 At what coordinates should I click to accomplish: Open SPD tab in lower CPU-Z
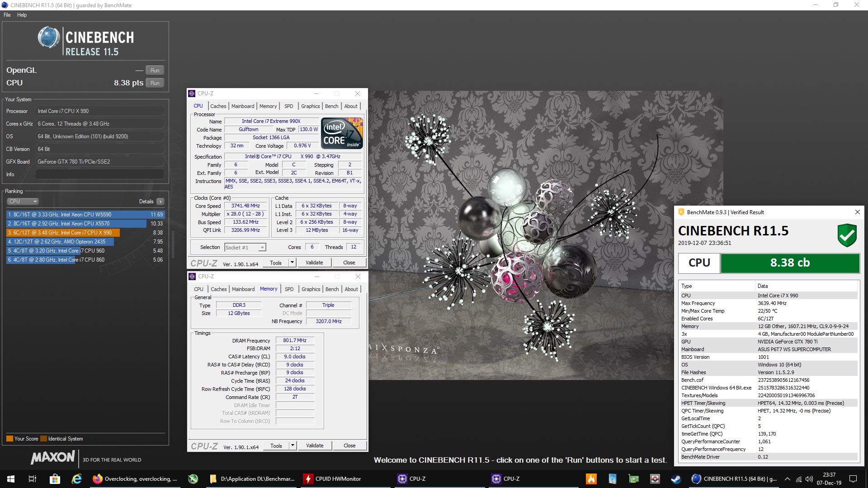289,289
